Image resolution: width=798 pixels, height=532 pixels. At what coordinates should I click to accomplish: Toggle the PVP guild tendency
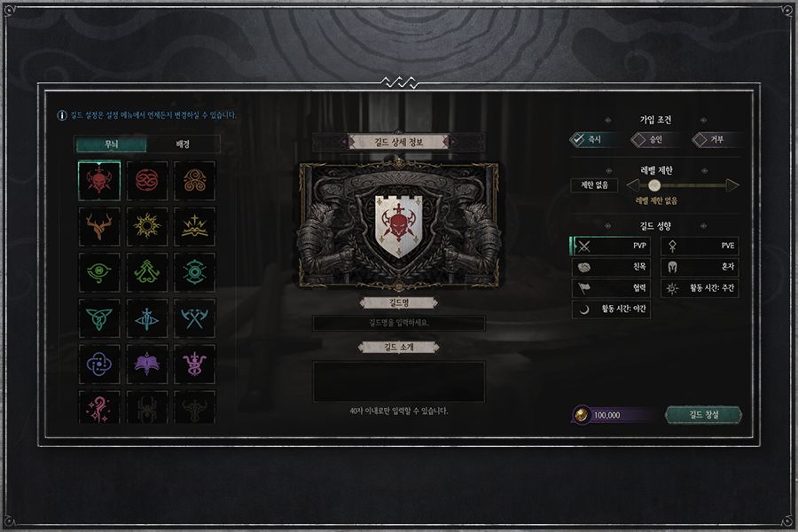610,246
